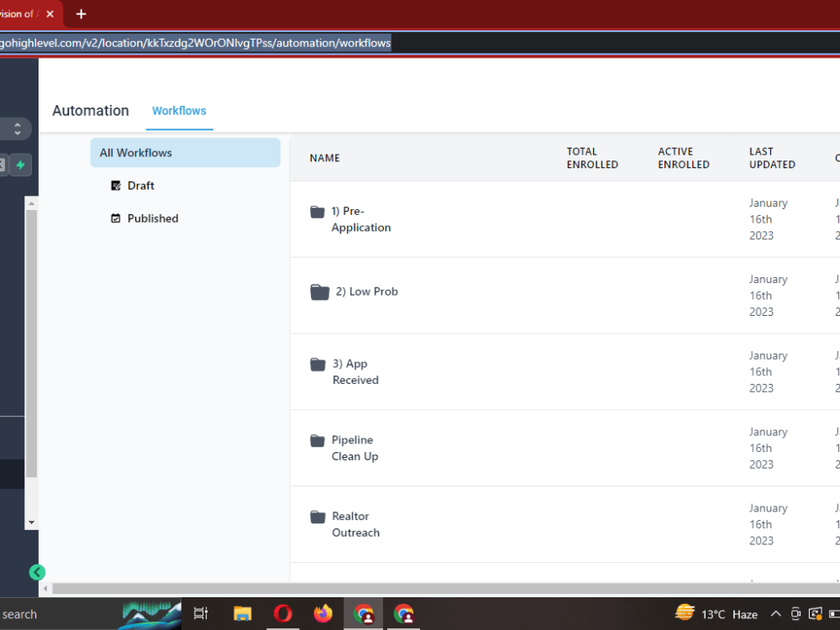Click last updated date of Realtor Outreach
840x630 pixels.
(769, 524)
